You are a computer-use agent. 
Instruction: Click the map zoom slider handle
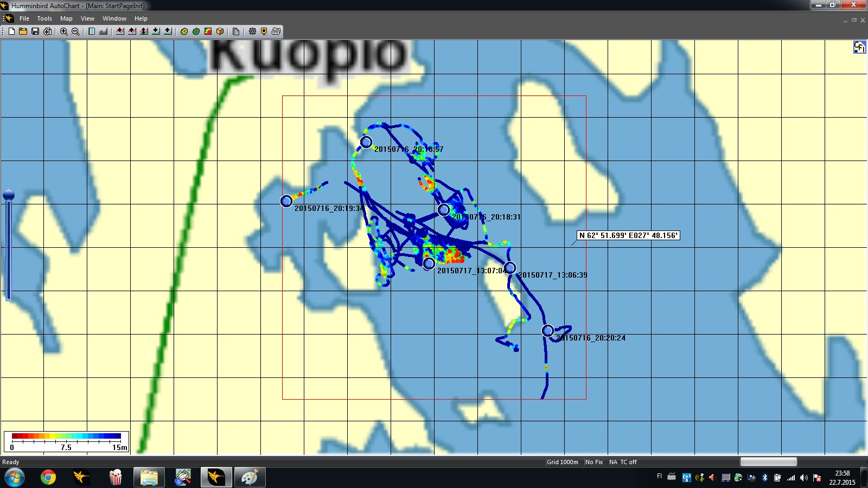(9, 195)
